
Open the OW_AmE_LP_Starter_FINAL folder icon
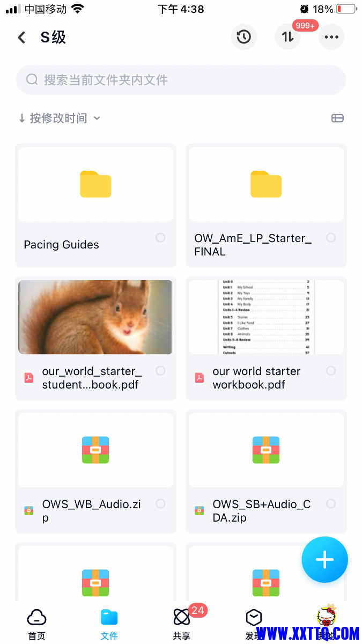coord(266,184)
